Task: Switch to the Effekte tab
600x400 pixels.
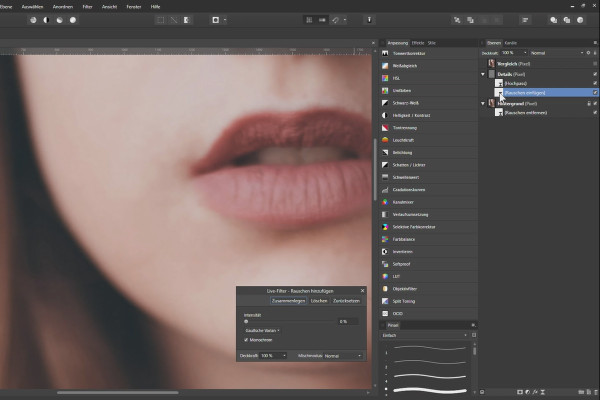Action: (418, 43)
